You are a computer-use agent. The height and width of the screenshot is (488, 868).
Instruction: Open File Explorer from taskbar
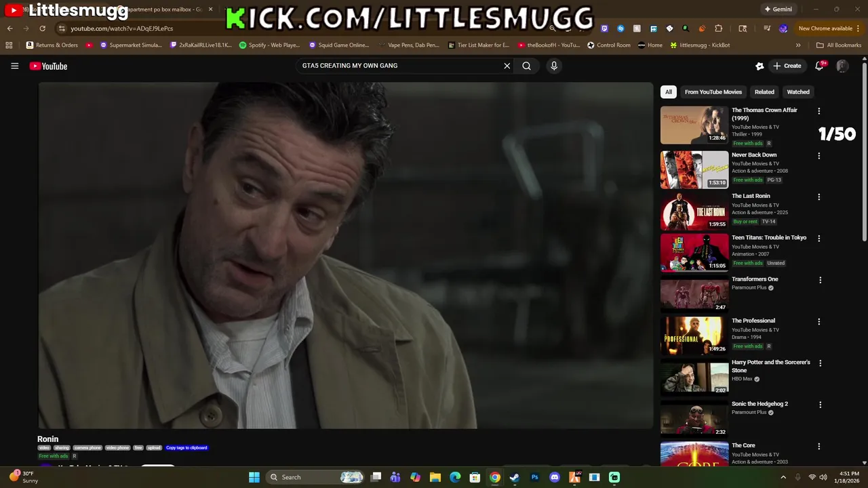435,477
